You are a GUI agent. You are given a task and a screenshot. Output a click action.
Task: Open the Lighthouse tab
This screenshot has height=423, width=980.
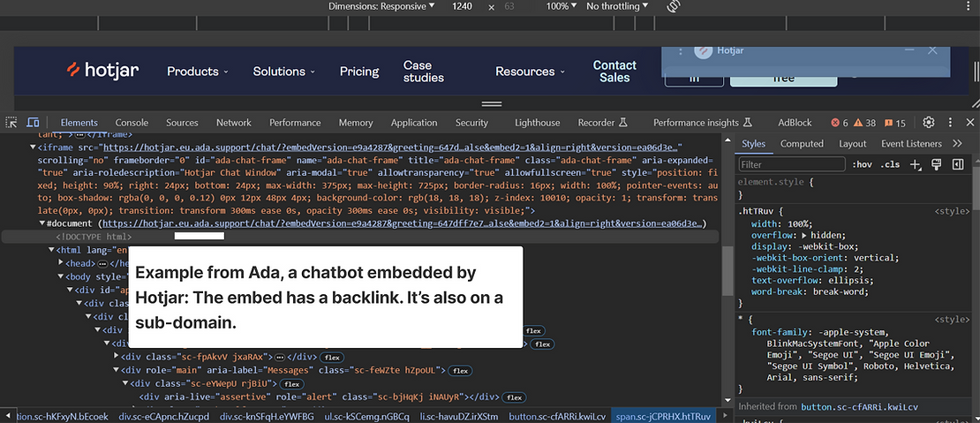point(538,123)
